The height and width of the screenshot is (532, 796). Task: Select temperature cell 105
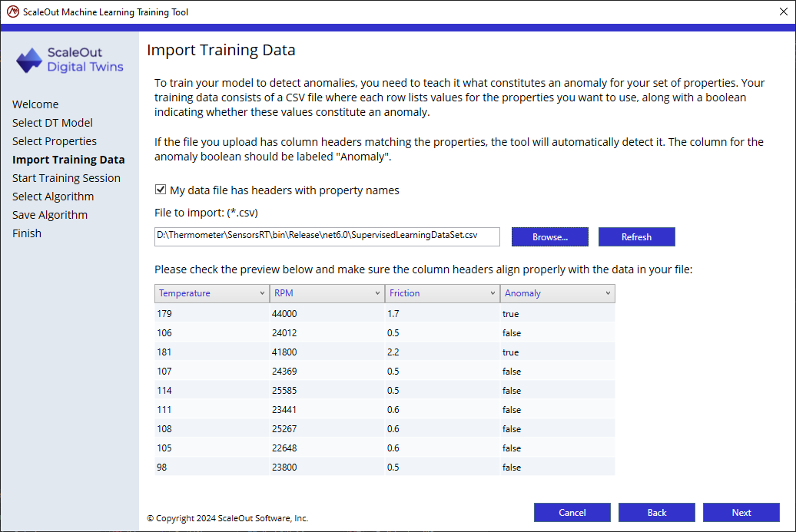[x=212, y=448]
